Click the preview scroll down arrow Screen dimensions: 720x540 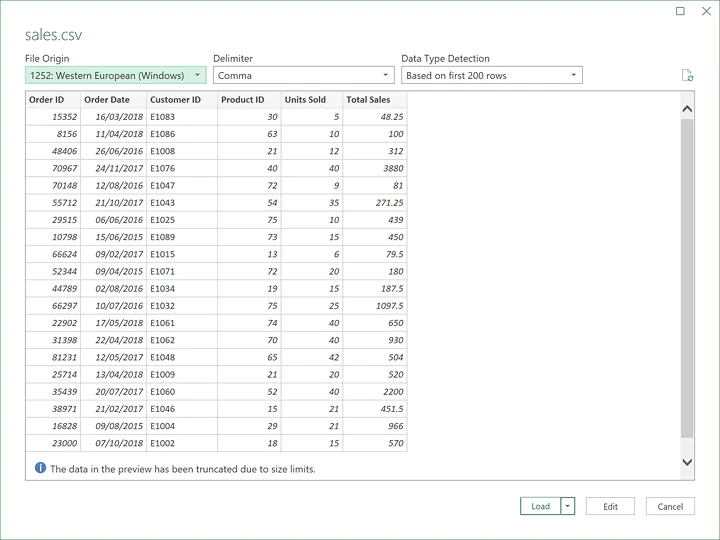click(x=687, y=462)
